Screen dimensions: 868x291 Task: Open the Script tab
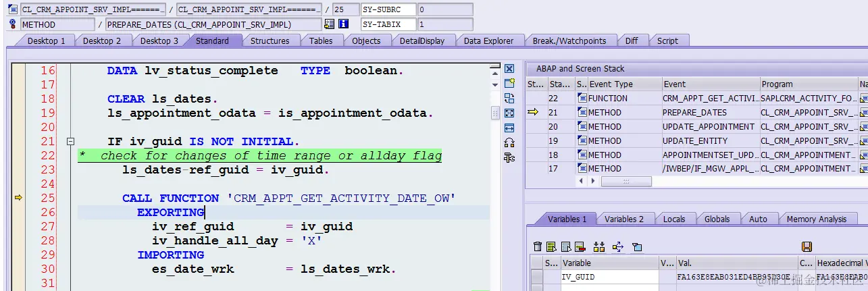(667, 41)
